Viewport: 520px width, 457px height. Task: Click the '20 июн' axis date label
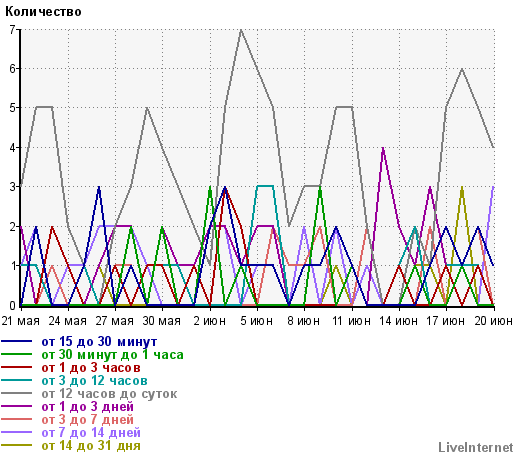pos(493,321)
